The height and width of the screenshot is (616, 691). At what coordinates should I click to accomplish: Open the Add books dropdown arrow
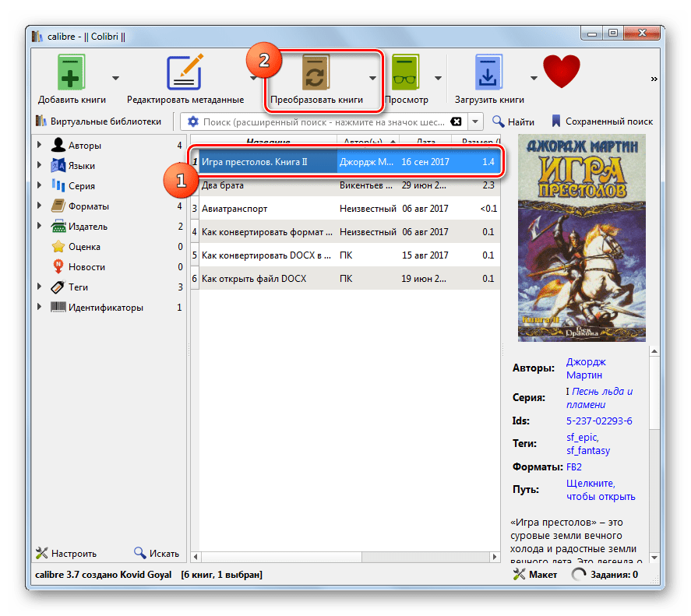click(115, 78)
